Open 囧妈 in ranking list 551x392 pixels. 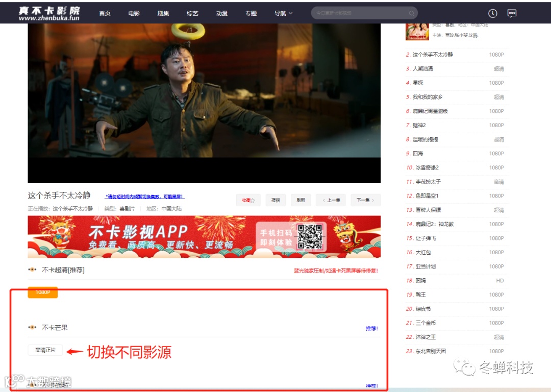tap(420, 281)
